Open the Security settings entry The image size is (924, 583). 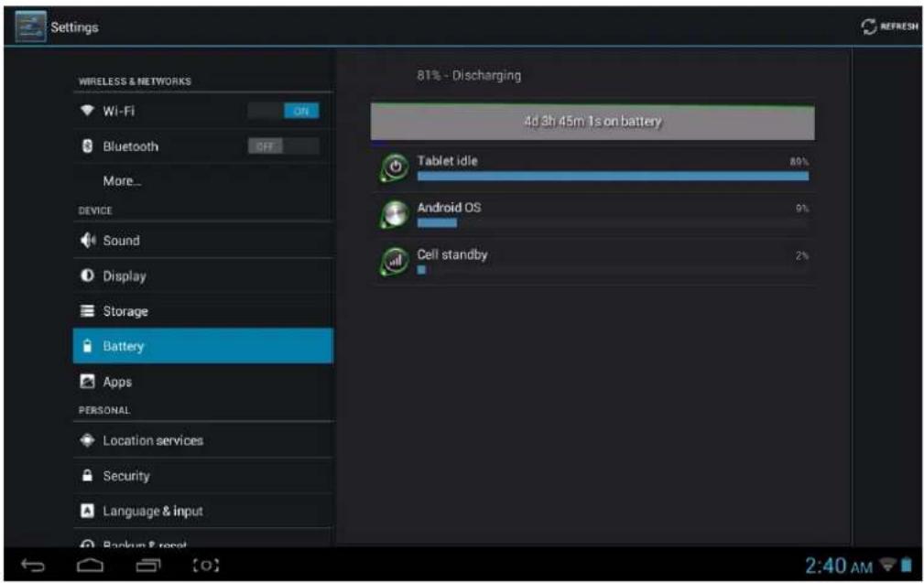[203, 476]
